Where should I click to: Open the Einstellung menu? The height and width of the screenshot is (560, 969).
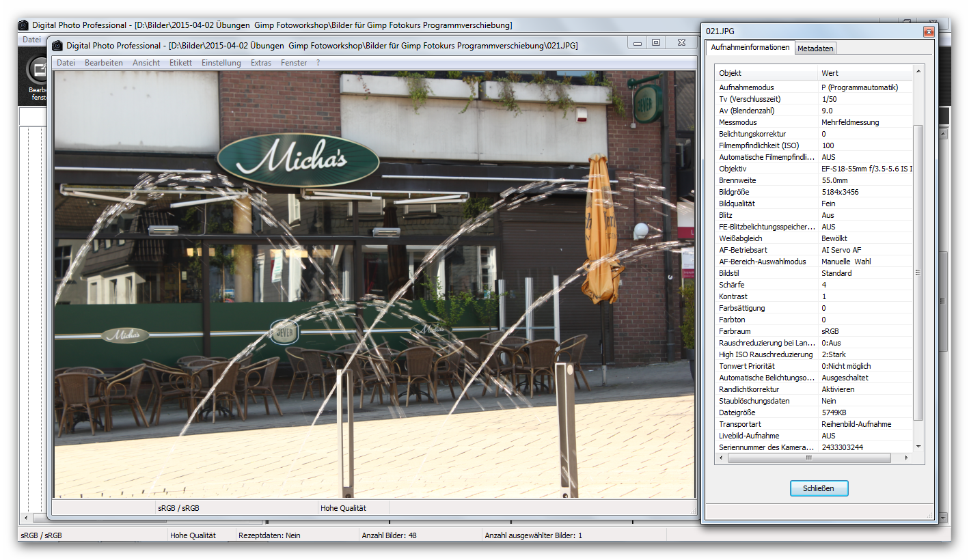(221, 63)
